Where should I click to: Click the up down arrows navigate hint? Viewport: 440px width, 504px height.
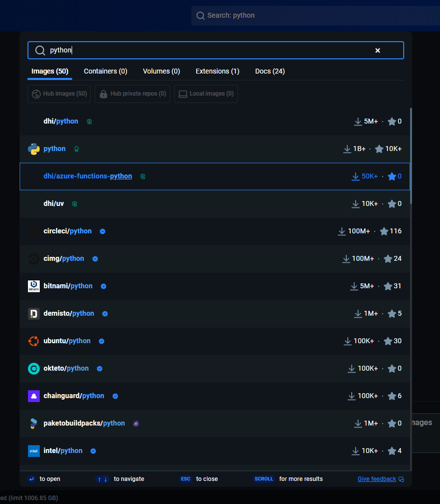[x=103, y=479]
